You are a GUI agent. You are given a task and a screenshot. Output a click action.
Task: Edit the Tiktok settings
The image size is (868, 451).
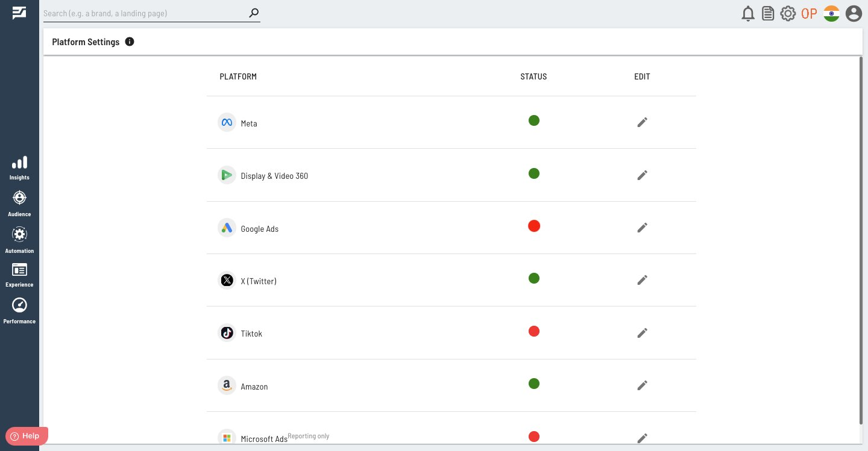(643, 333)
